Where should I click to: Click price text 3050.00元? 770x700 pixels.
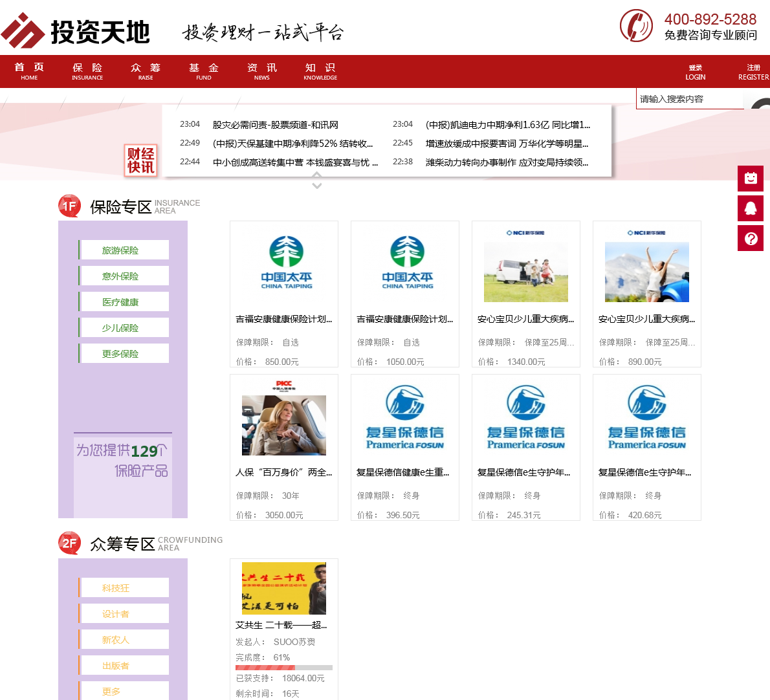(284, 515)
